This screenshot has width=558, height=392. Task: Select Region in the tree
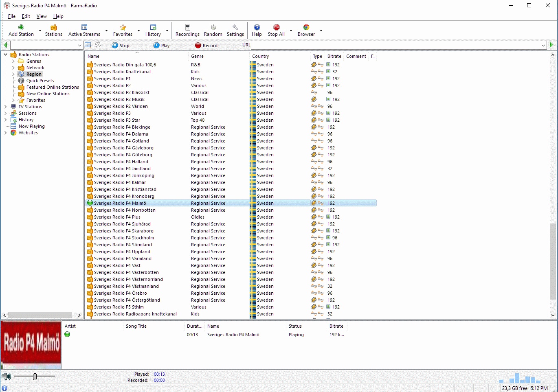[34, 74]
